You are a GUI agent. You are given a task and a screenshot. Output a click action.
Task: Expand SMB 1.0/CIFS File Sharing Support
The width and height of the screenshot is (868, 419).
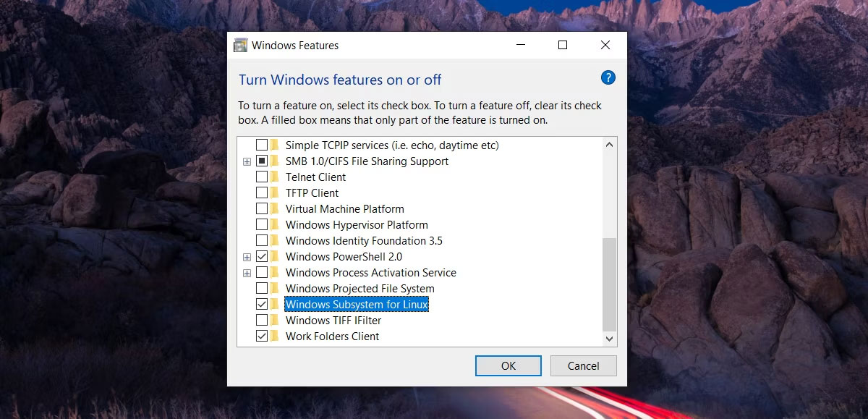click(247, 161)
